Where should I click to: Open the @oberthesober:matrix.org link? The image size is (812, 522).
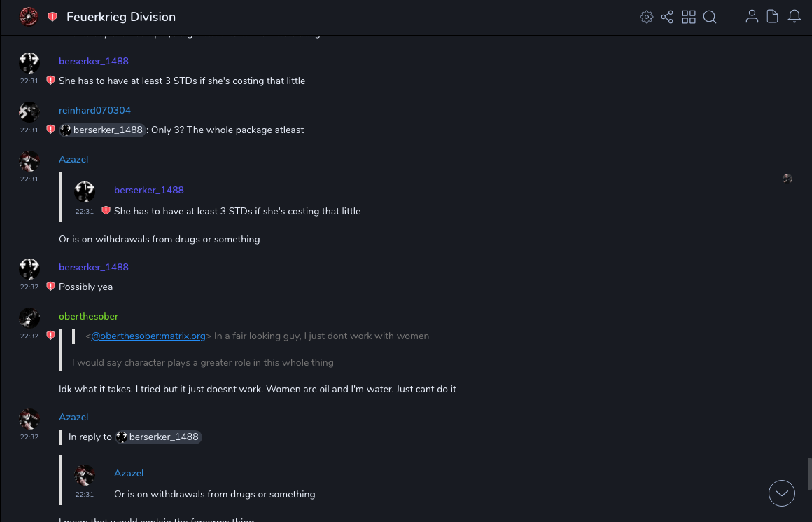point(148,336)
